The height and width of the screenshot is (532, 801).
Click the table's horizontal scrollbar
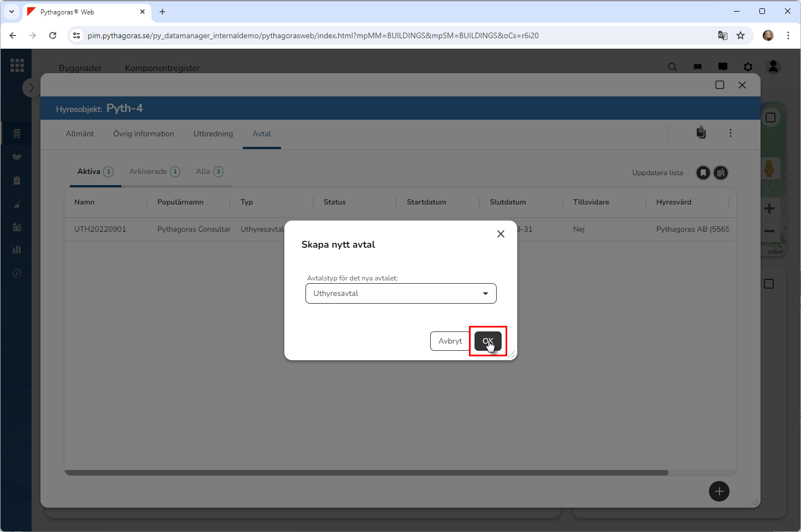tap(366, 473)
